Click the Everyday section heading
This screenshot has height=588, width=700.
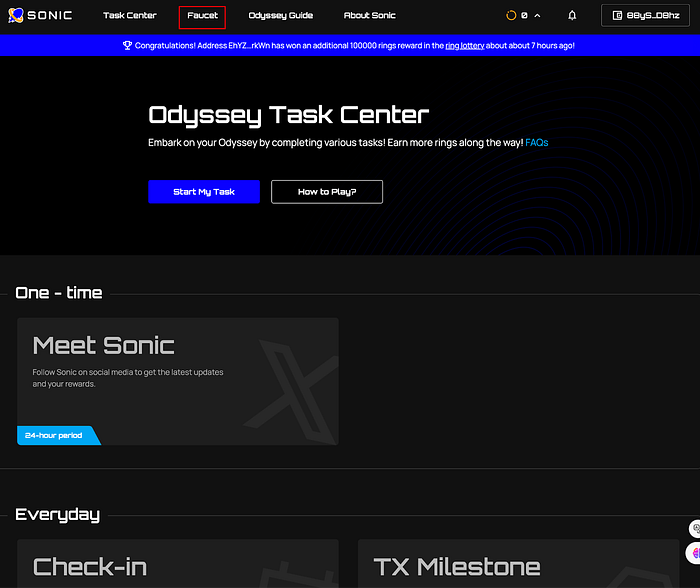58,515
